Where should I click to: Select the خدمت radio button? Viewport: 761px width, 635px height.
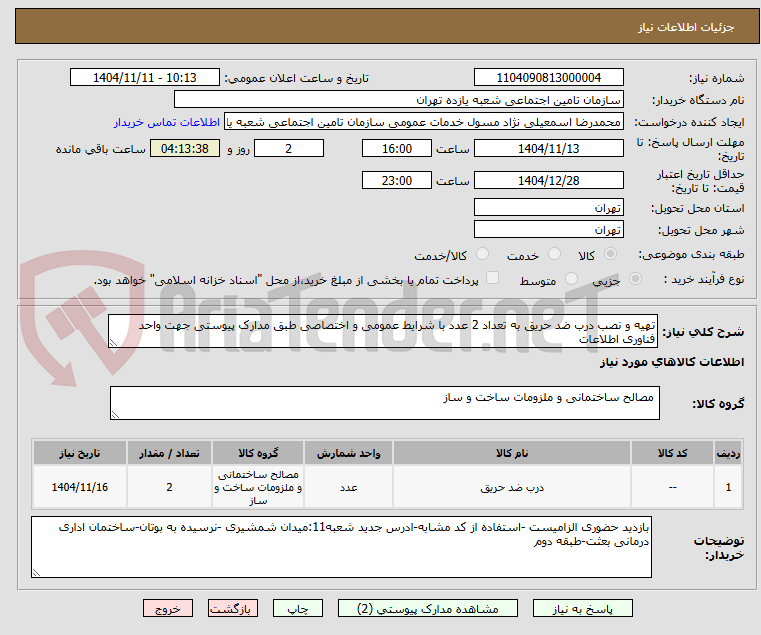554,254
